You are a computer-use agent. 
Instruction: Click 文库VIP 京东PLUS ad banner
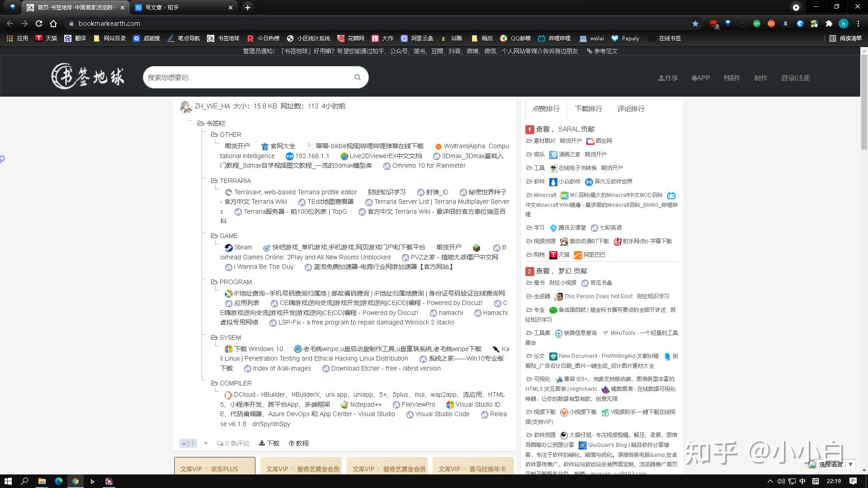click(215, 466)
